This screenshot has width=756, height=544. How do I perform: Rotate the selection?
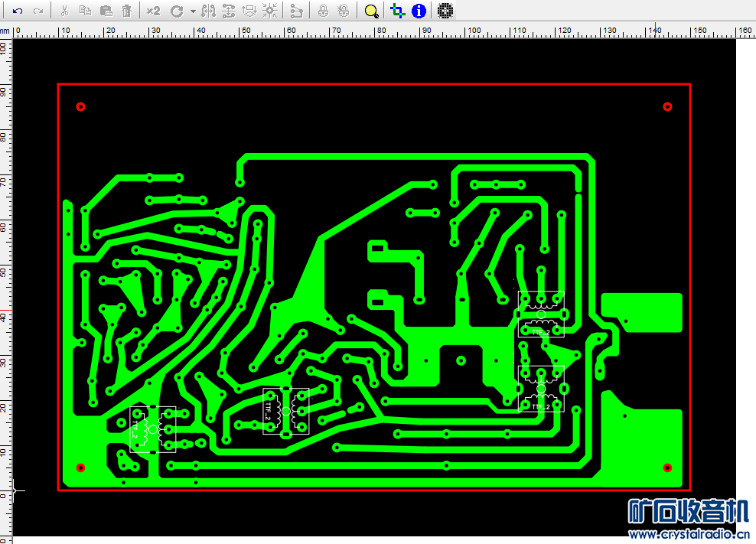click(177, 11)
